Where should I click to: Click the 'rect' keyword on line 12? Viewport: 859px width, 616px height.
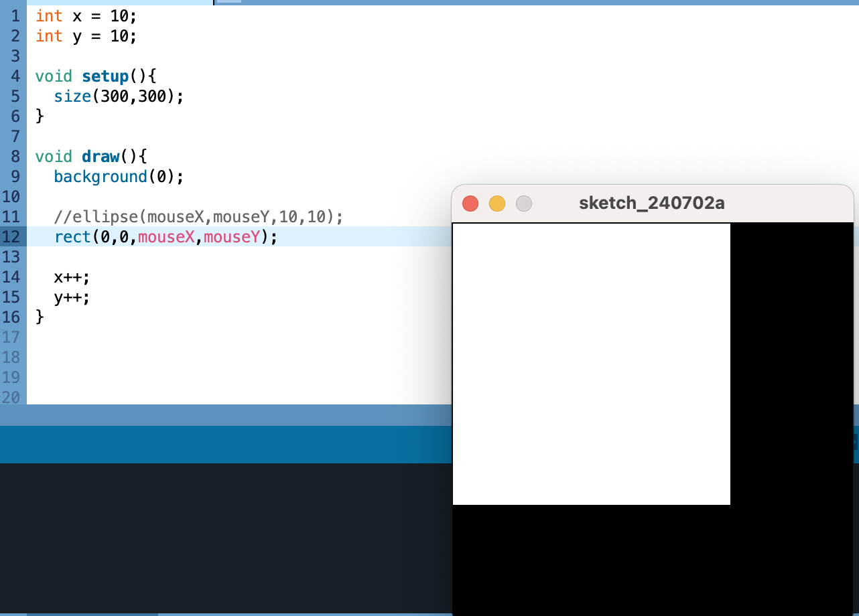[72, 237]
